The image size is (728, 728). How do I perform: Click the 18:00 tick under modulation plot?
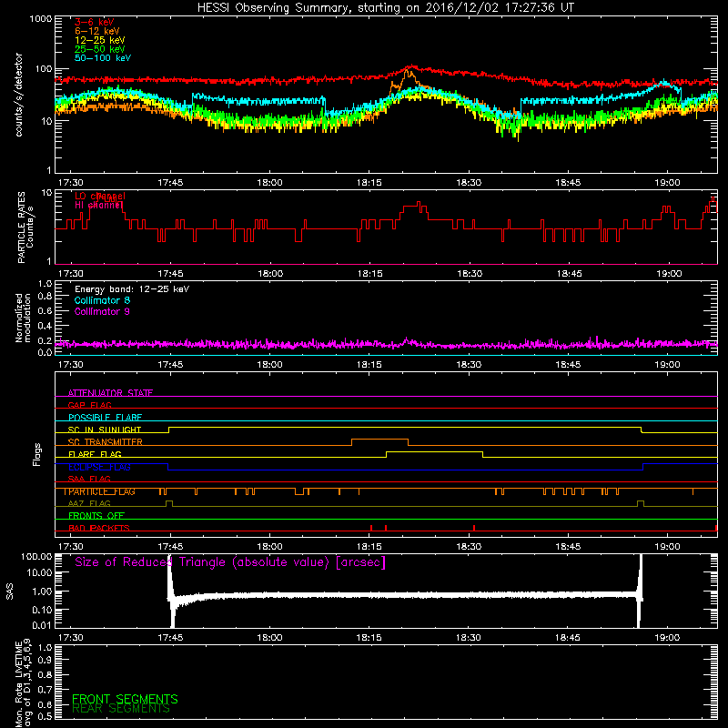[x=269, y=365]
